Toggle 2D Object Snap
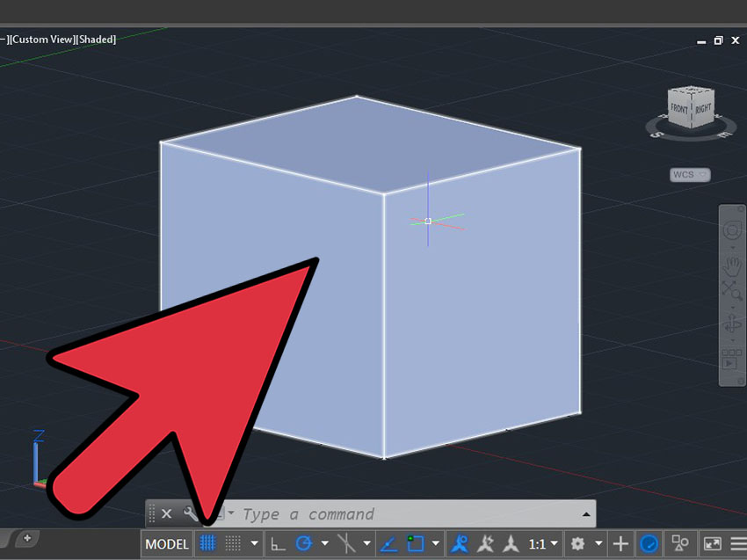This screenshot has height=560, width=747. 415,543
